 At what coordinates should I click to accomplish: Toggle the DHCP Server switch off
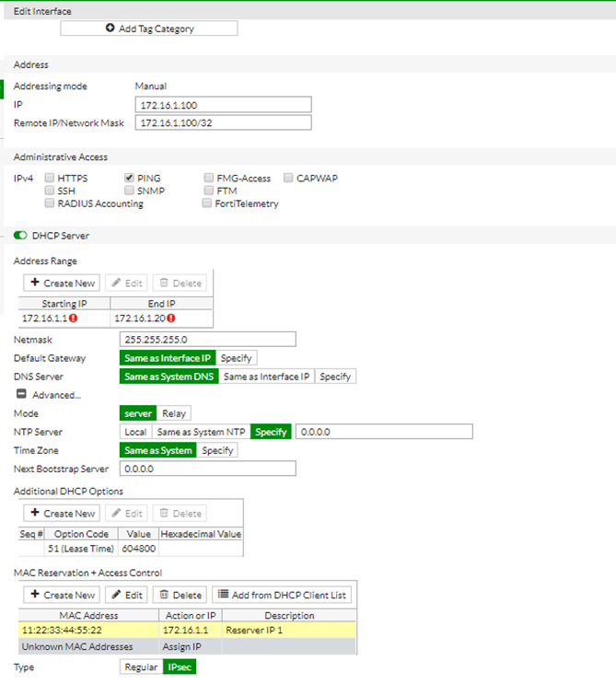point(20,236)
